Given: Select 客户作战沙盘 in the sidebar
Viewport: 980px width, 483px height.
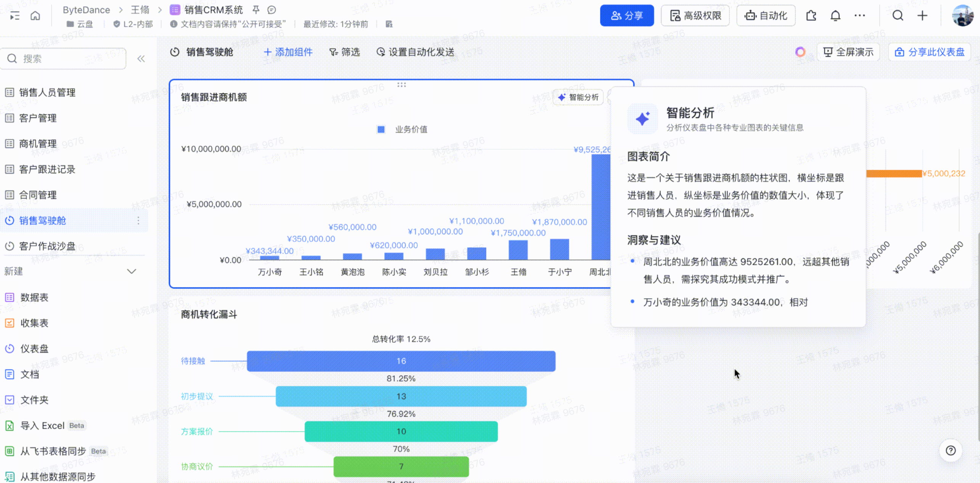Looking at the screenshot, I should [47, 246].
